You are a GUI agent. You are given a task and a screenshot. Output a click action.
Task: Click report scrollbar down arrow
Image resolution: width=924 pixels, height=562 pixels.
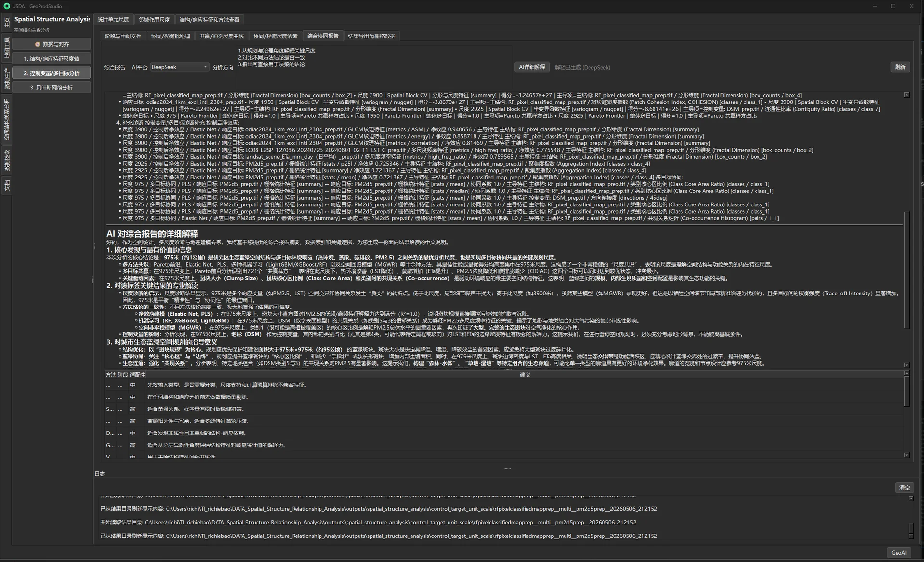(x=907, y=365)
